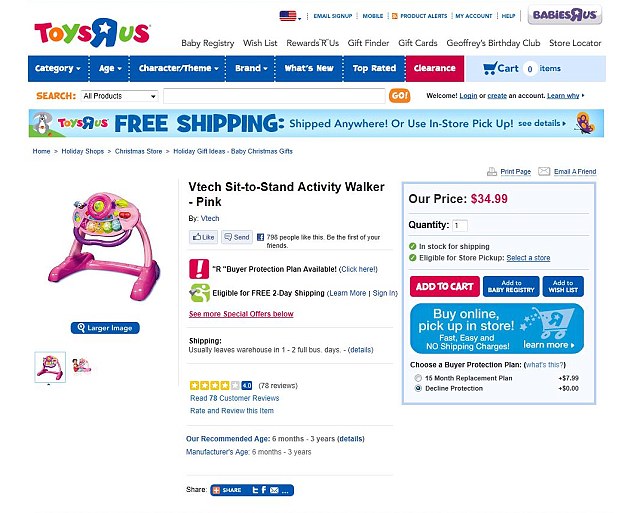Select the second product thumbnail image
634x513 pixels.
pos(82,366)
